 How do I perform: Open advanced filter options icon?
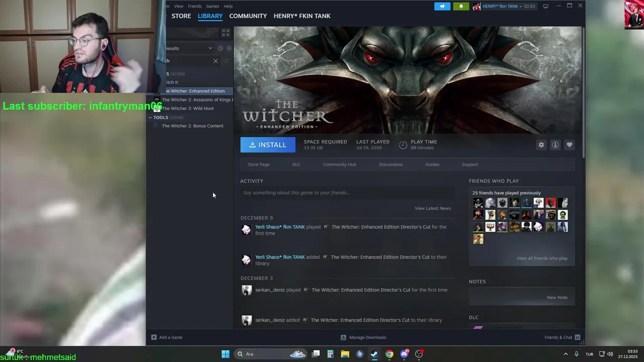tap(225, 61)
